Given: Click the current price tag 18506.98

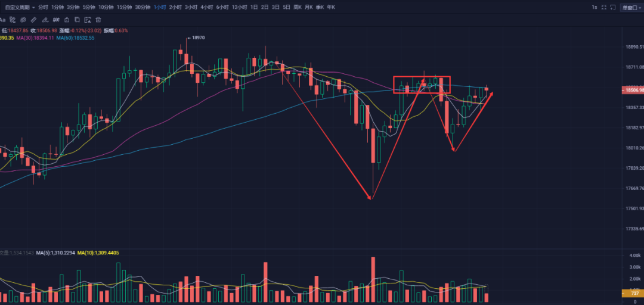Looking at the screenshot, I should click(x=631, y=91).
